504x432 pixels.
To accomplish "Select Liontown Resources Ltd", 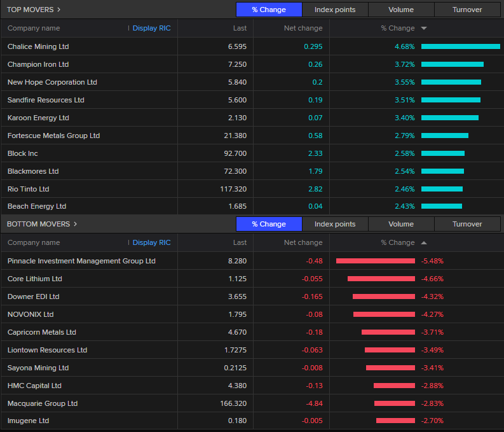I will (x=47, y=350).
